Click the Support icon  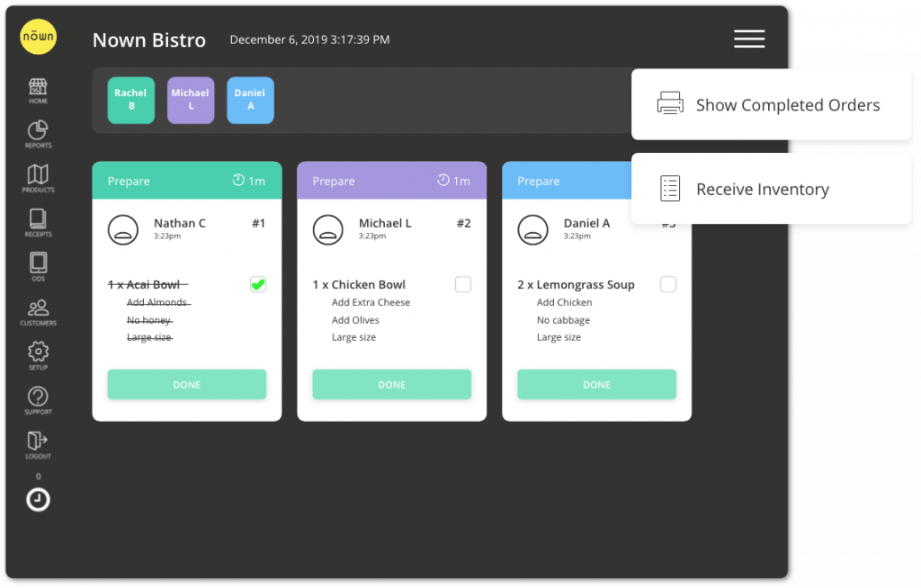point(38,398)
